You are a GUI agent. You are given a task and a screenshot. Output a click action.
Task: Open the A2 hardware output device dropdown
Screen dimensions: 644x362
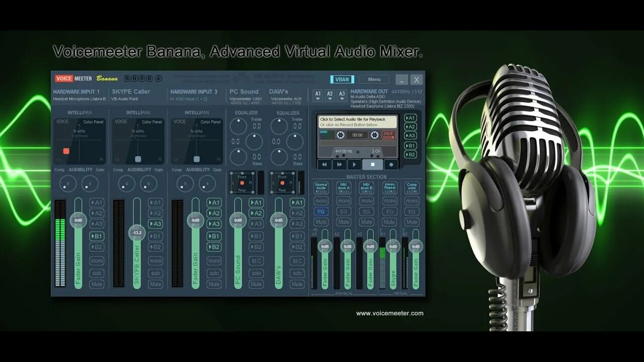330,95
